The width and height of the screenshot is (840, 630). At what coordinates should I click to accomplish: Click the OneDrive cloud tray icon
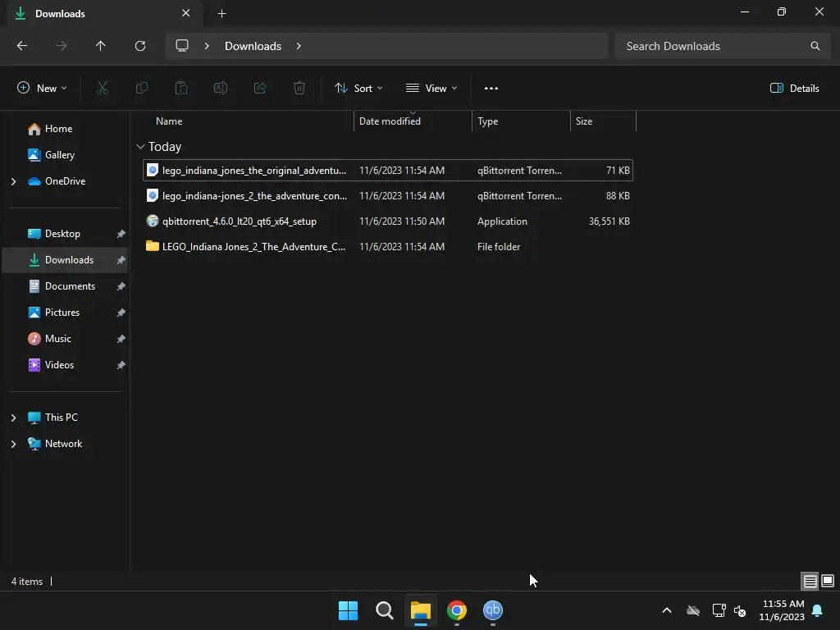pos(693,610)
